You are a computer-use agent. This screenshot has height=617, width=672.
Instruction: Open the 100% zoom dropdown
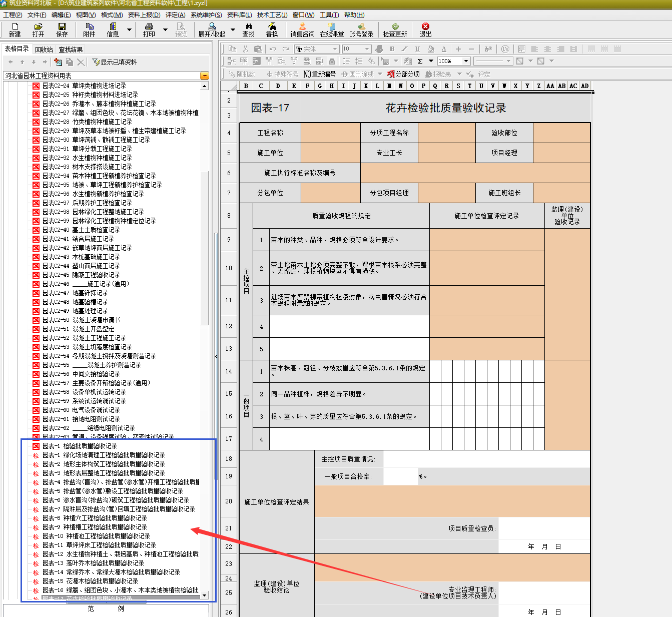click(466, 61)
